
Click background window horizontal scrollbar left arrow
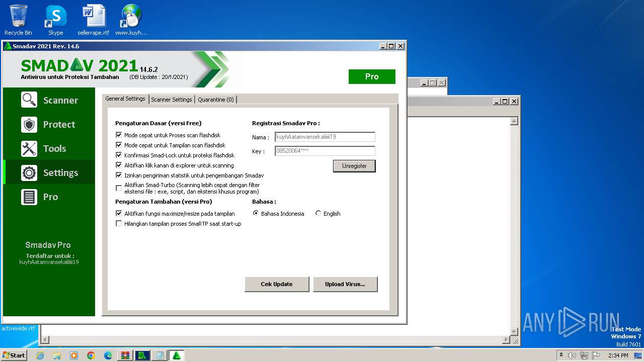[x=45, y=340]
